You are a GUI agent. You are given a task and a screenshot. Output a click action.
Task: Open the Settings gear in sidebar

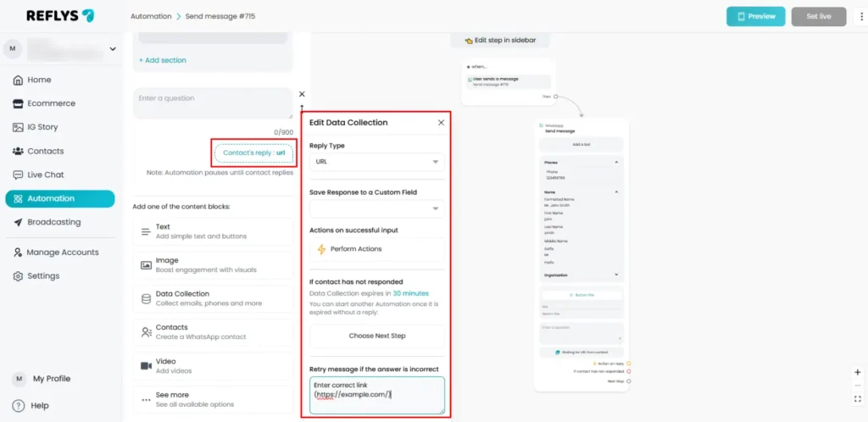[19, 276]
